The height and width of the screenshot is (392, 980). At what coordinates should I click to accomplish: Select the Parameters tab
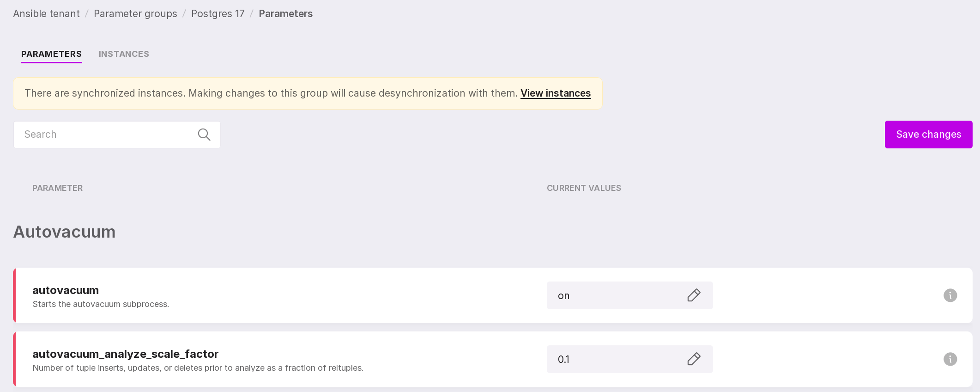(51, 54)
